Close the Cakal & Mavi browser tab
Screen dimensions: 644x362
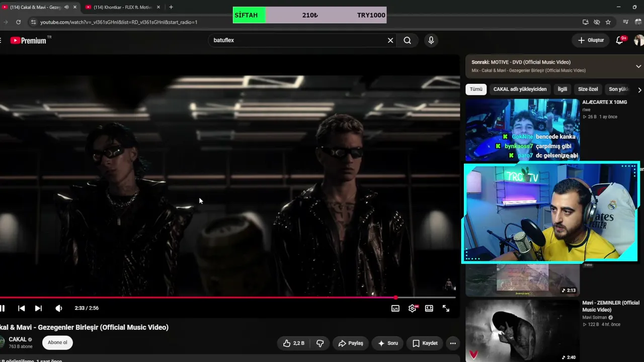click(x=75, y=7)
